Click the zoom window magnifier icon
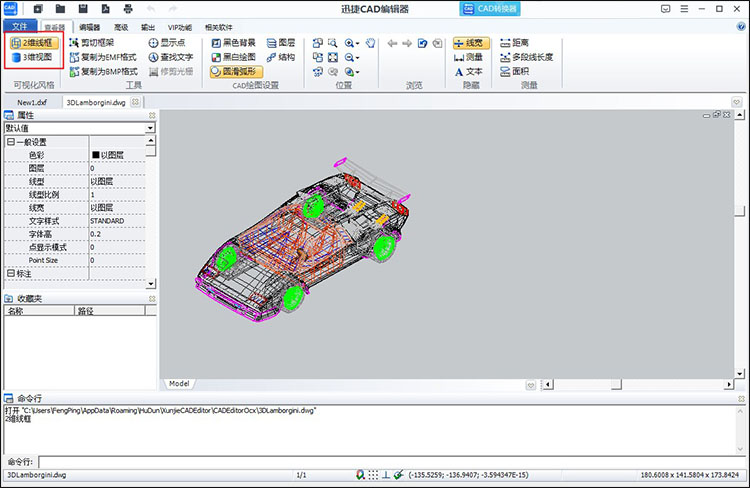Screen dimensions: 750x488 pyautogui.click(x=332, y=43)
